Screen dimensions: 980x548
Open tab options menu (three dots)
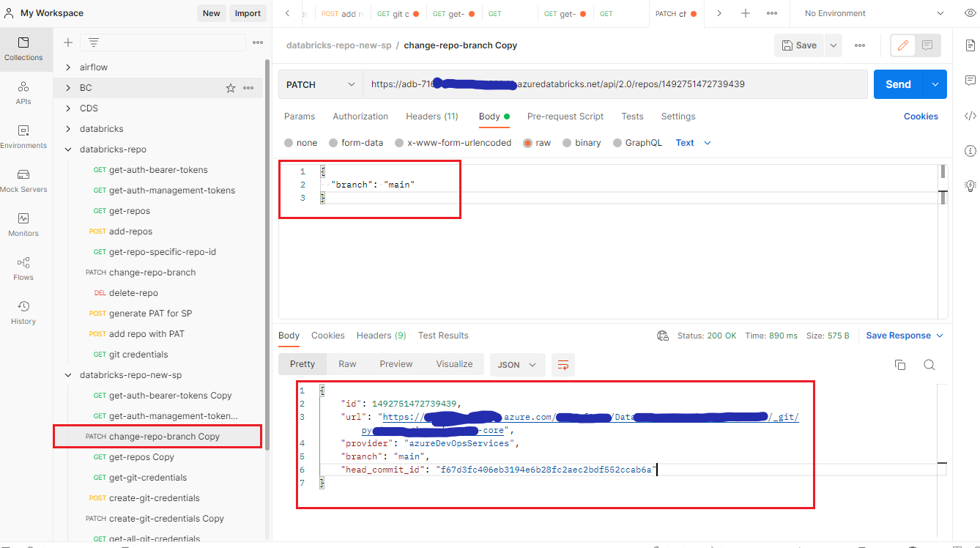pos(772,13)
